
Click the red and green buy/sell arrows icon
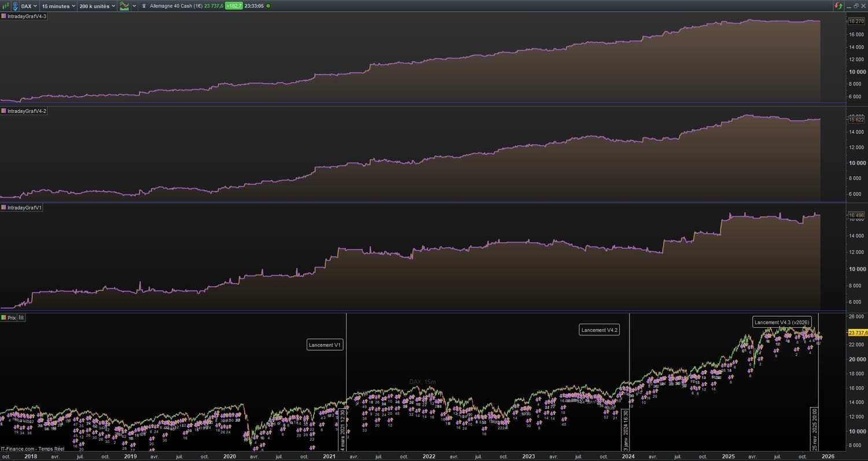pyautogui.click(x=838, y=6)
